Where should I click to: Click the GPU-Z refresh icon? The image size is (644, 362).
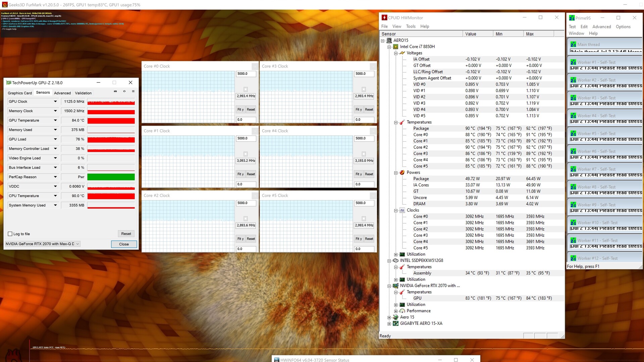(124, 91)
